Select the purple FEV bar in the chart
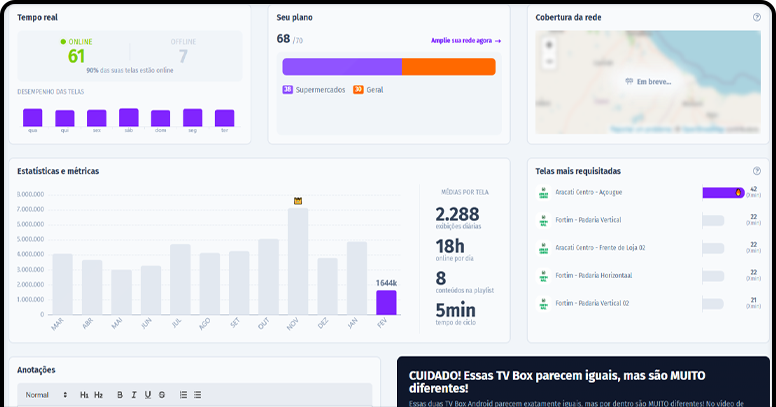Viewport: 776px width, 407px height. click(386, 302)
